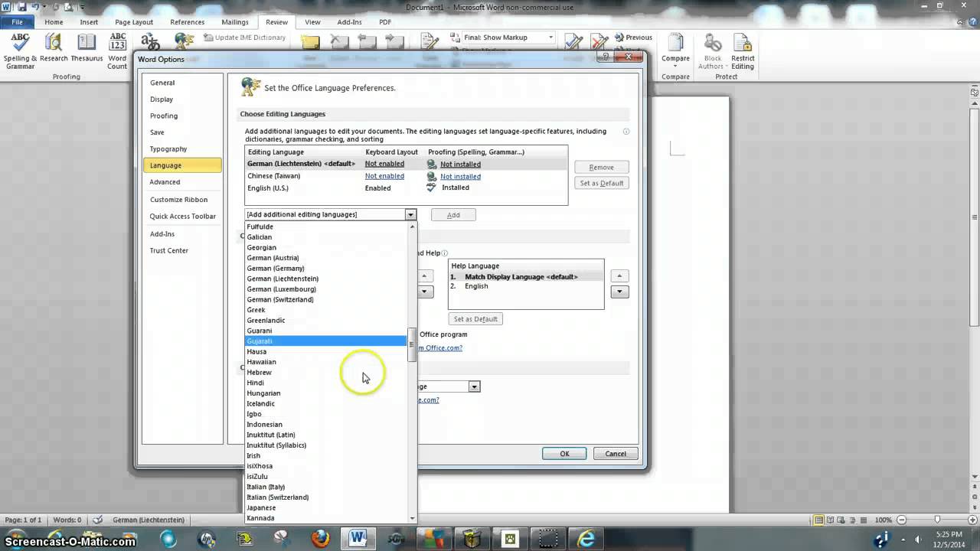980x551 pixels.
Task: Open the Word Count tool
Action: click(117, 51)
